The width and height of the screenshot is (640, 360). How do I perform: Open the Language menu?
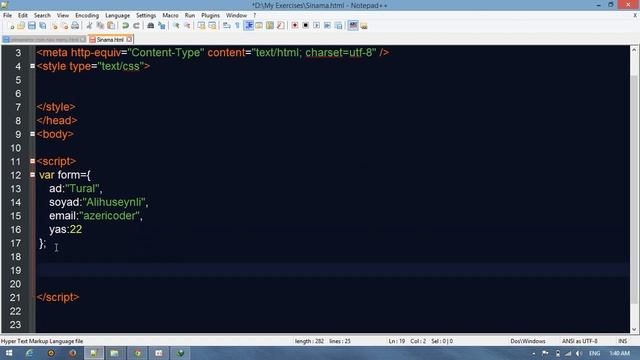(118, 16)
